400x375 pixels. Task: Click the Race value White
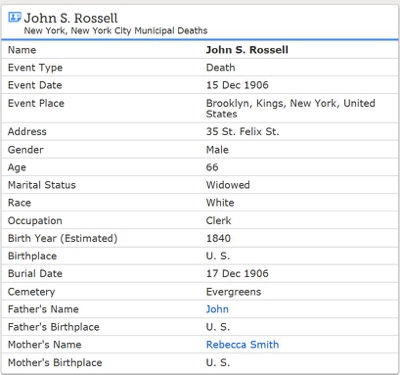(220, 202)
